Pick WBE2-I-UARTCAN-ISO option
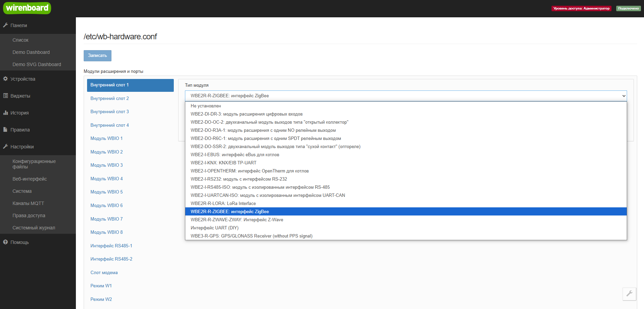644x309 pixels. click(406, 195)
